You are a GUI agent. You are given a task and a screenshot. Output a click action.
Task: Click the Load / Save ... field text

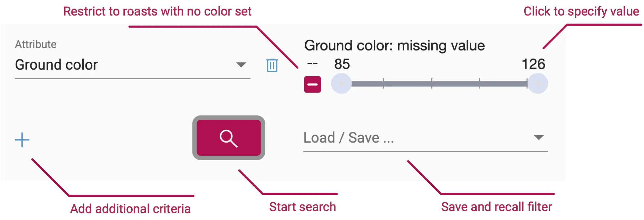point(349,138)
